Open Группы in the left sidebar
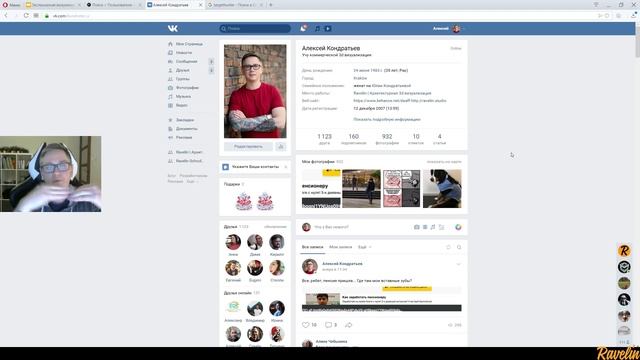 click(182, 79)
